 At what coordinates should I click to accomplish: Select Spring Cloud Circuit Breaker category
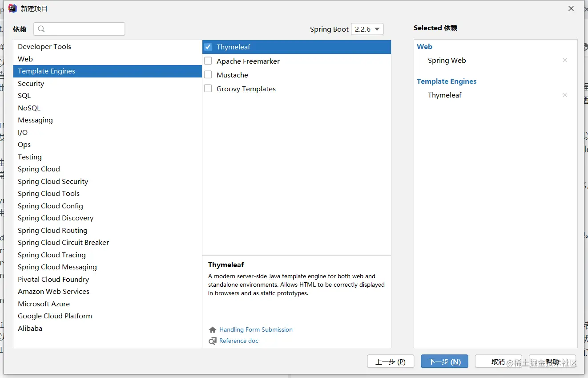pyautogui.click(x=108, y=243)
